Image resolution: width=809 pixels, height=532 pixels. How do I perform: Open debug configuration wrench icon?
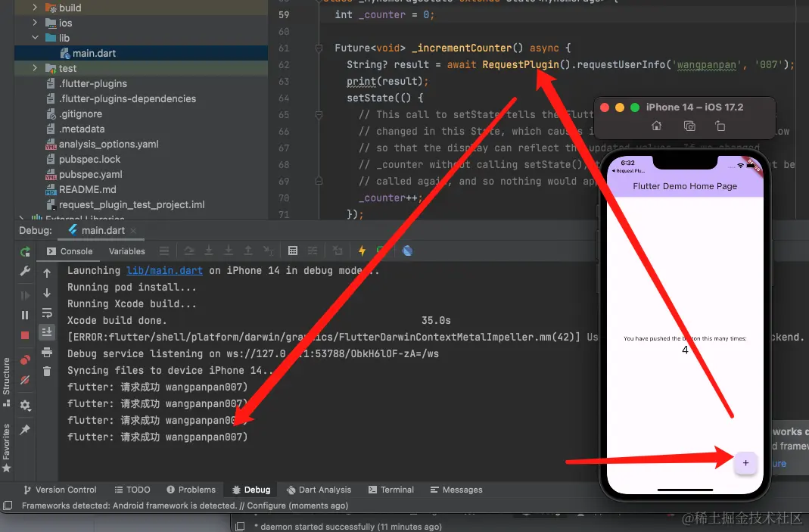click(x=25, y=272)
